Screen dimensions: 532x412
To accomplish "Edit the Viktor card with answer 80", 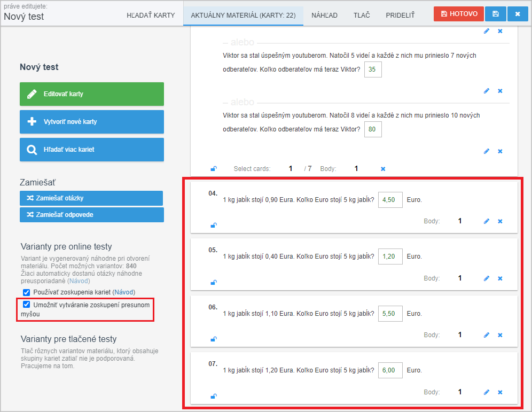I will 487,151.
